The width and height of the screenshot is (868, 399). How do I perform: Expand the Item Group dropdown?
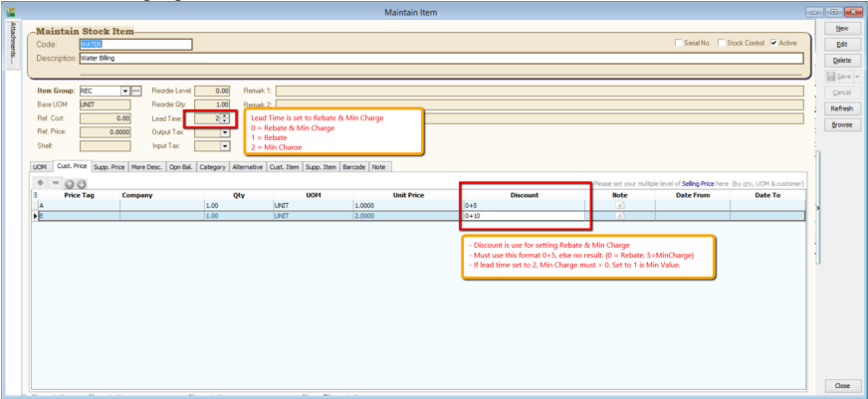pos(124,91)
